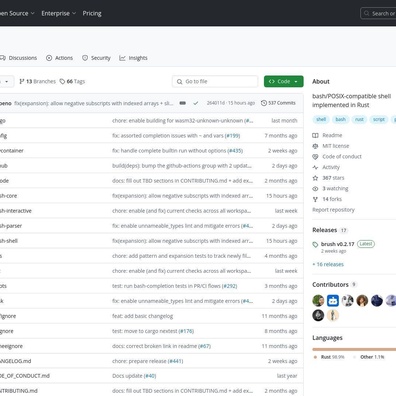This screenshot has width=396, height=396.
Task: Open pull request #435 link
Action: pyautogui.click(x=235, y=151)
